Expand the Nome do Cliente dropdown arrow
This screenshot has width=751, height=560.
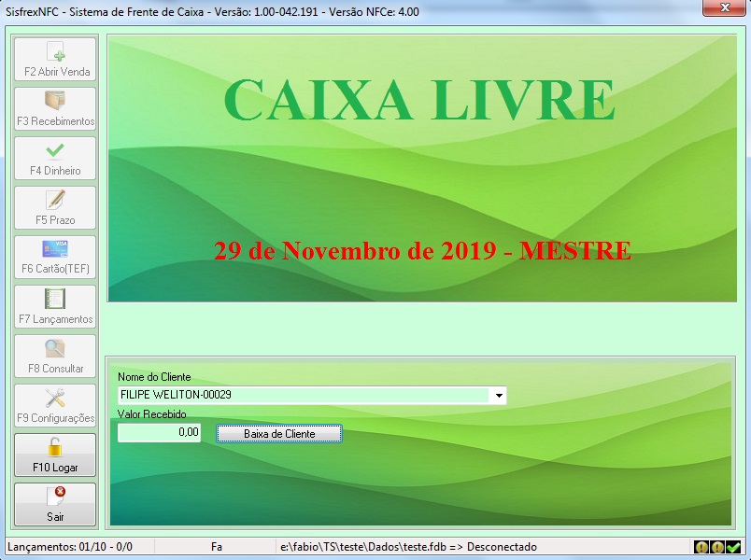499,396
